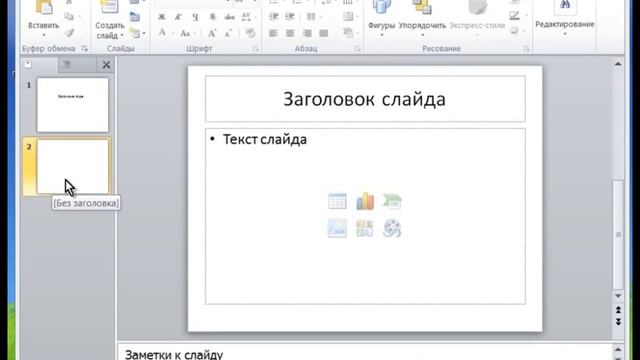The height and width of the screenshot is (360, 640).
Task: Click the Создать слайд button
Action: point(109,20)
